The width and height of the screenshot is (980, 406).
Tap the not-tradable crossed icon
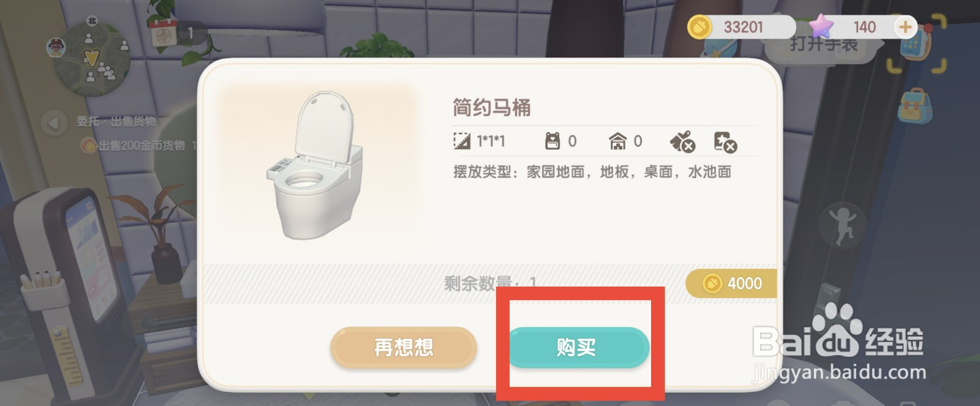tap(725, 141)
